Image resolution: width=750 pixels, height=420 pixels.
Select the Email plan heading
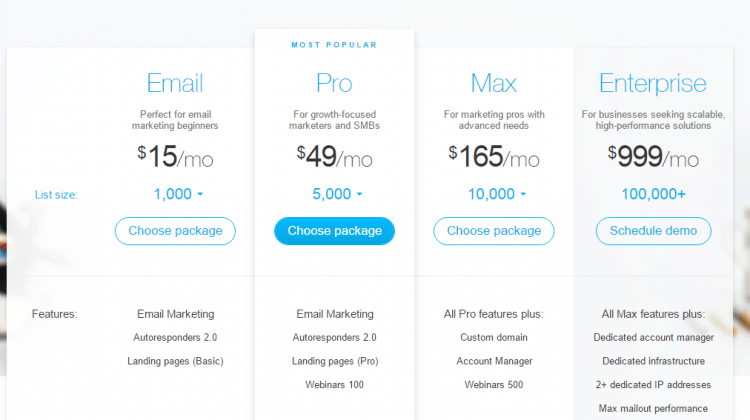point(175,83)
